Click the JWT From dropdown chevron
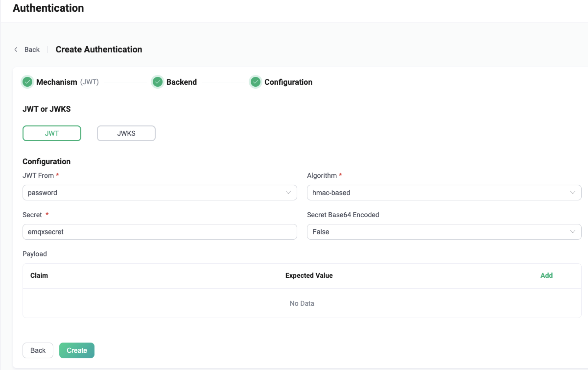Viewport: 588px width, 370px height. (x=288, y=193)
